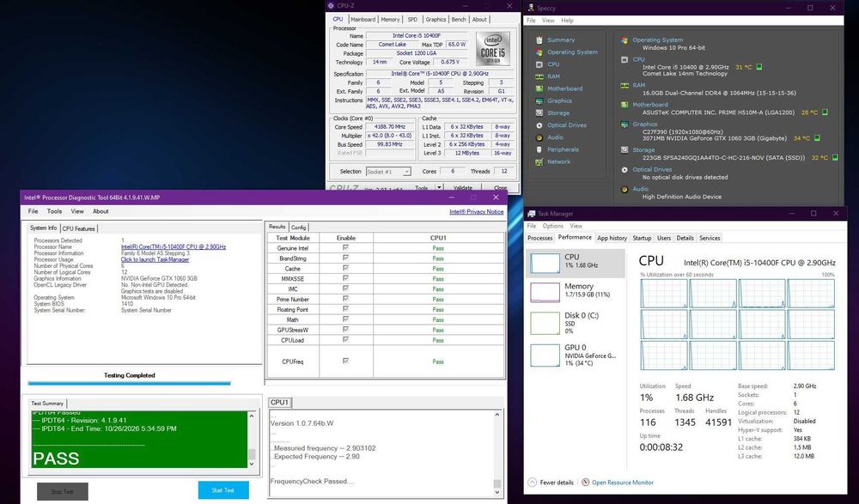Click the CPU-Z title bar icon
Screen dimensions: 859x504
tap(331, 6)
